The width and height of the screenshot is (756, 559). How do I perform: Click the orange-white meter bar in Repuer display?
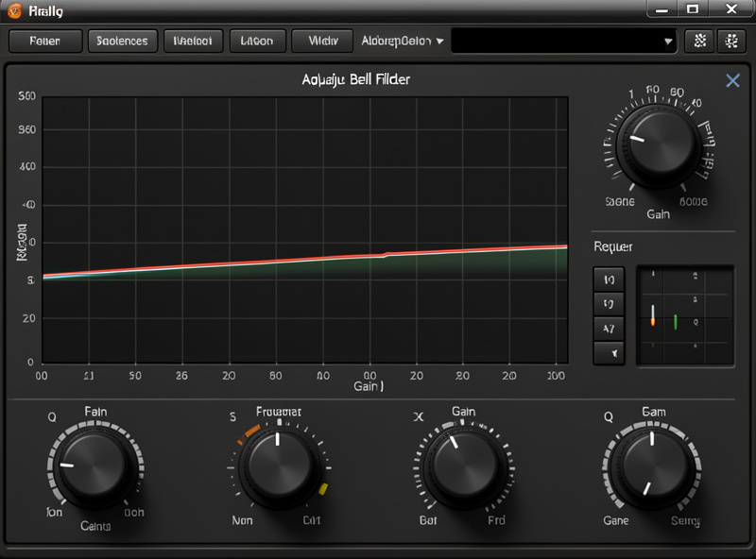(x=653, y=315)
